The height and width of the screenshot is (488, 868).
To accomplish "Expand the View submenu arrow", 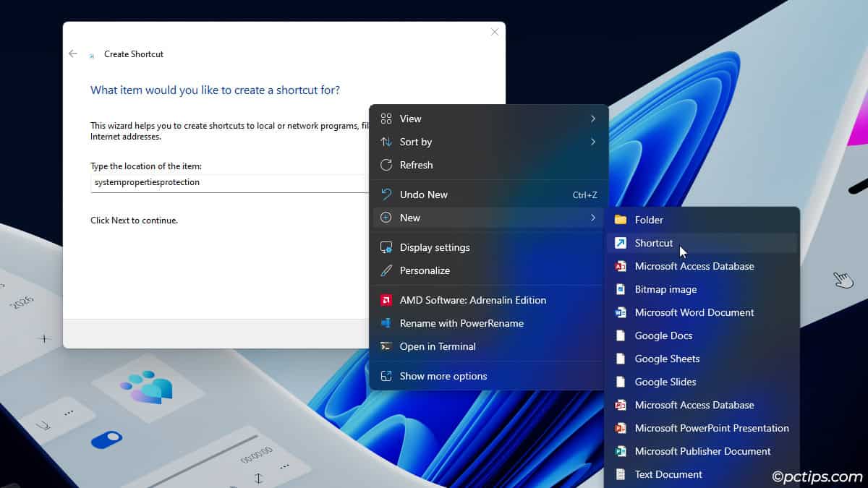I will pyautogui.click(x=593, y=119).
